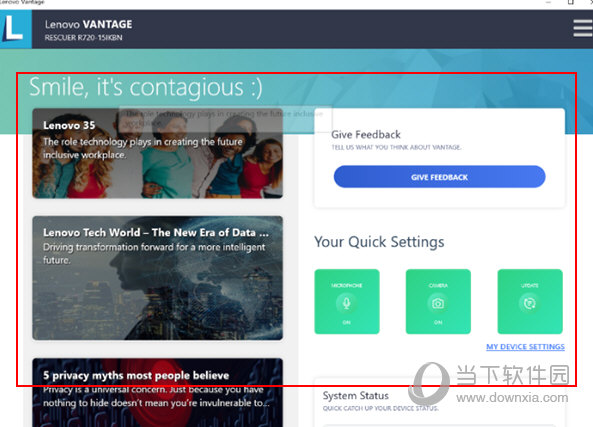593x427 pixels.
Task: Click Quick catch up device status subtitle
Action: (x=380, y=408)
